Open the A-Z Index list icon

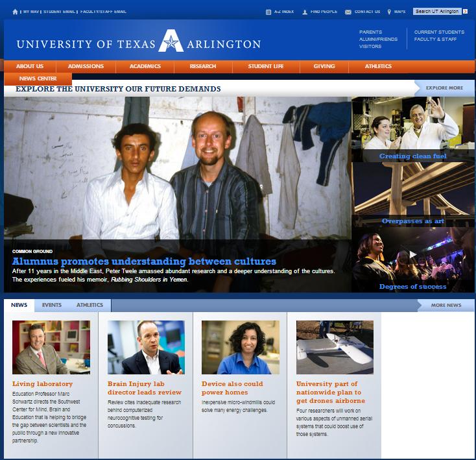tap(268, 12)
